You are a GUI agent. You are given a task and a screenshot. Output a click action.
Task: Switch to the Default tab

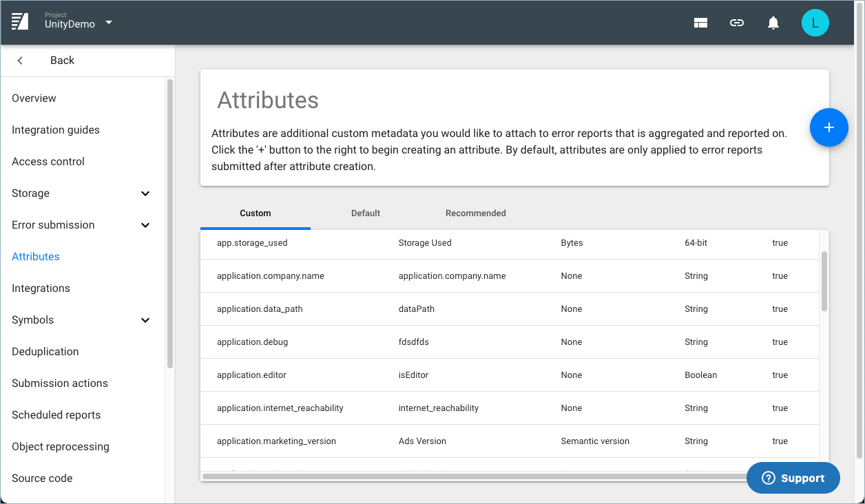365,213
